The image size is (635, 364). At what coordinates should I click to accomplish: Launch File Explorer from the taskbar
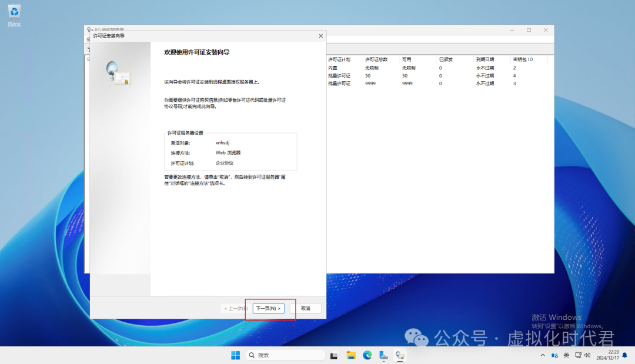click(351, 355)
